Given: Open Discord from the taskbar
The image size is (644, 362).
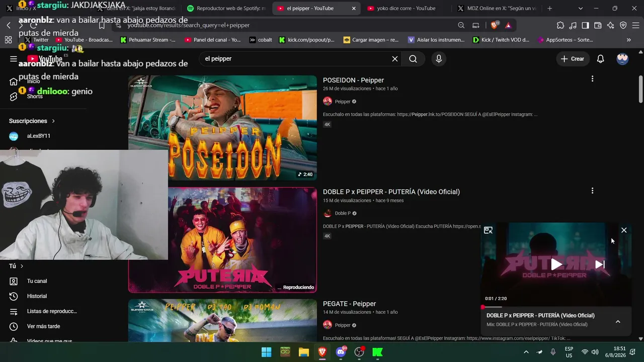Looking at the screenshot, I should (x=341, y=352).
